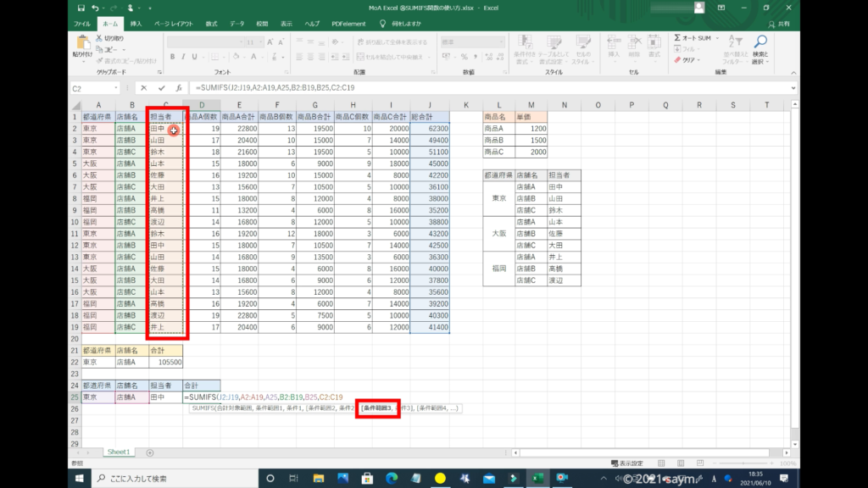Open the 検索と選択 dropdown
The width and height of the screenshot is (868, 488).
click(x=759, y=57)
